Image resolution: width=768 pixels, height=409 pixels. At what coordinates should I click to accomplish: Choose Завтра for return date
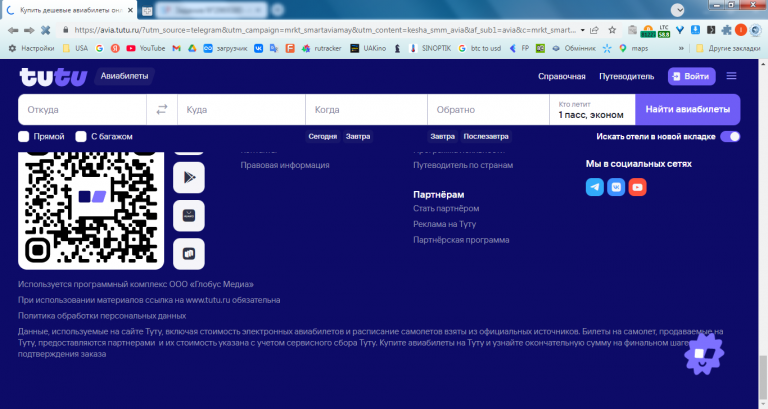[443, 136]
